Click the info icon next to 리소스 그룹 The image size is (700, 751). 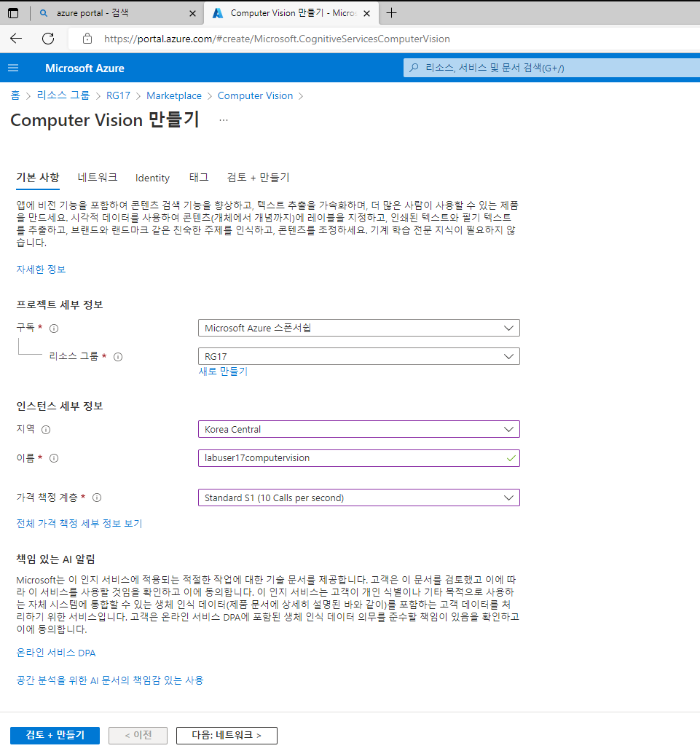118,357
